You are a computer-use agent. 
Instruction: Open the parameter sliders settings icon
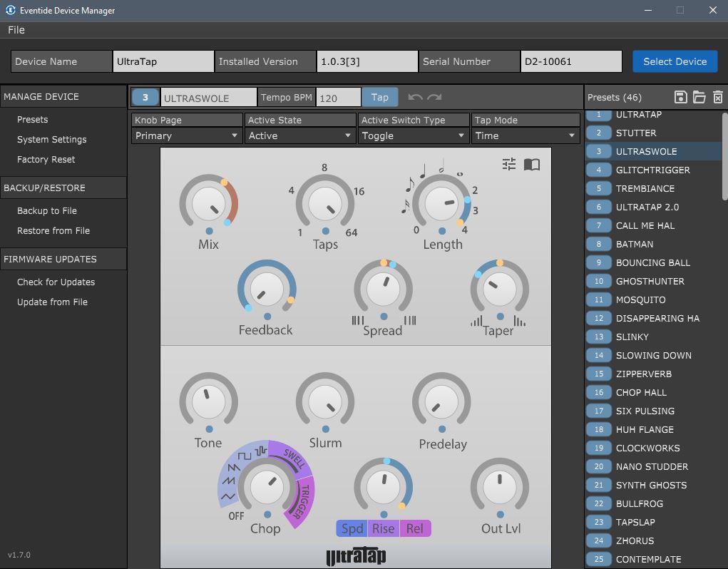point(509,164)
